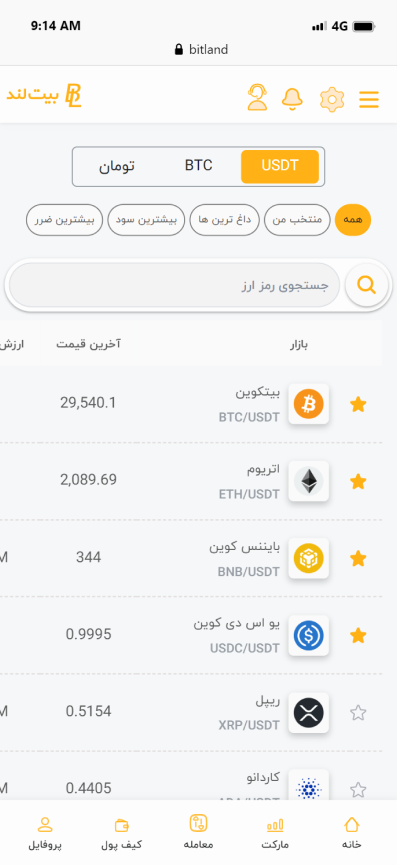Open settings gear icon in header
This screenshot has height=865, width=397.
pos(332,99)
